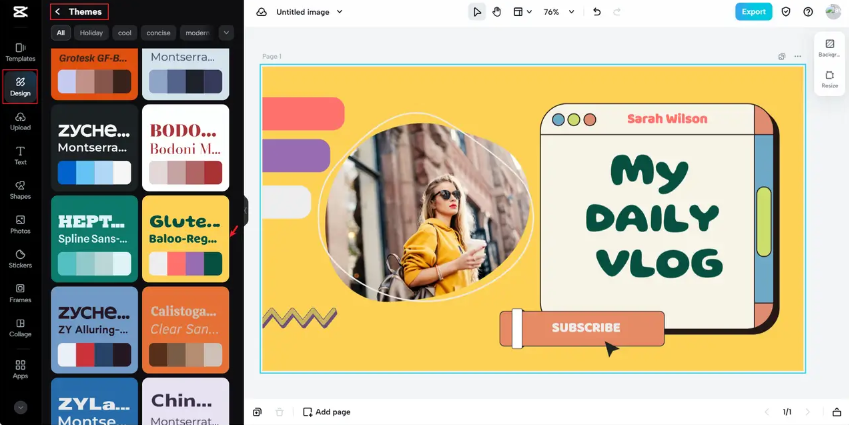
Task: Click bright blue swatch in ZYCHE Montserrat theme
Action: (x=67, y=172)
